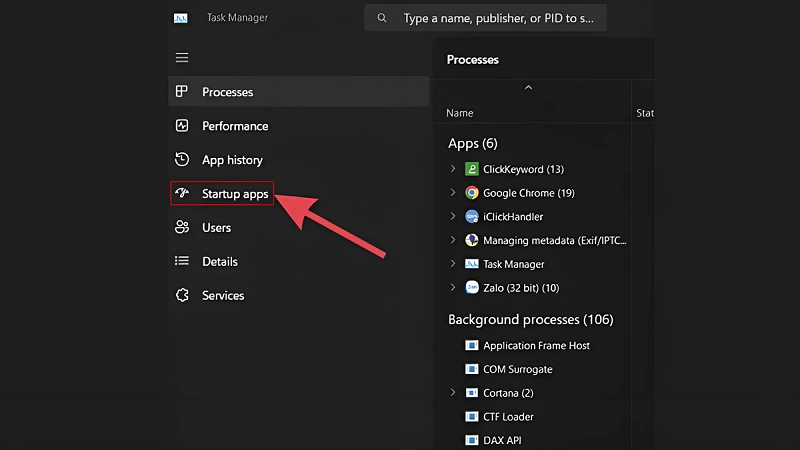Click the Cortana process icon
This screenshot has width=800, height=450.
point(472,393)
